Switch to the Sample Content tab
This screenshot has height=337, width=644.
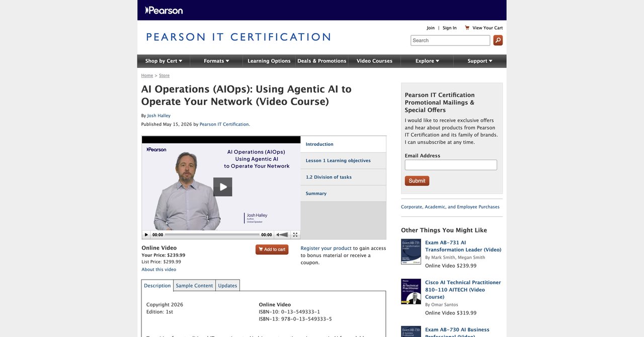coord(194,286)
